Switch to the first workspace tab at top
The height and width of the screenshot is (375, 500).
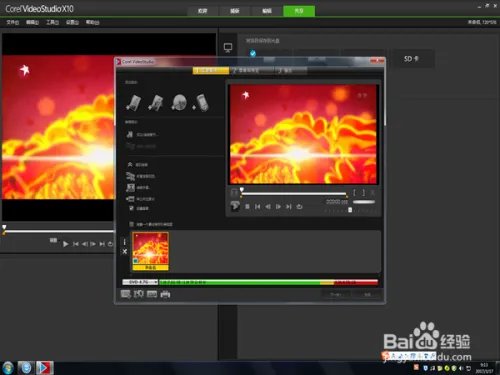tap(203, 11)
